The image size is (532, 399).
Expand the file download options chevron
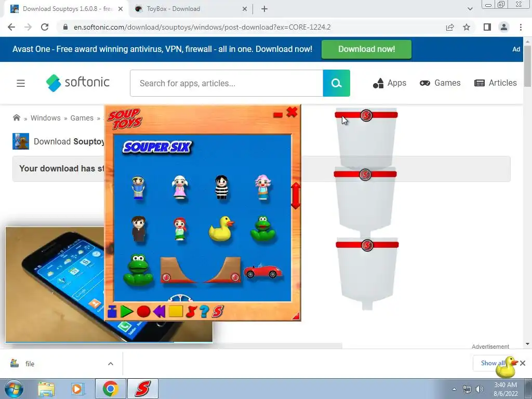(111, 364)
